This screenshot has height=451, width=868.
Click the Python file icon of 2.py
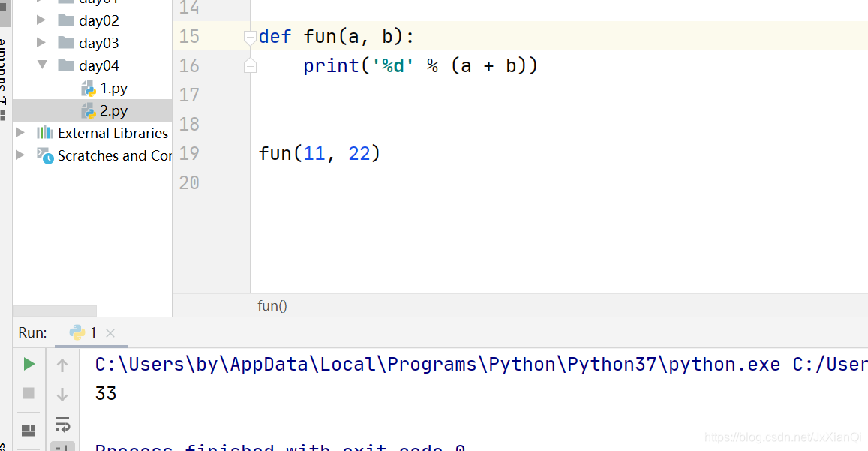pos(89,111)
